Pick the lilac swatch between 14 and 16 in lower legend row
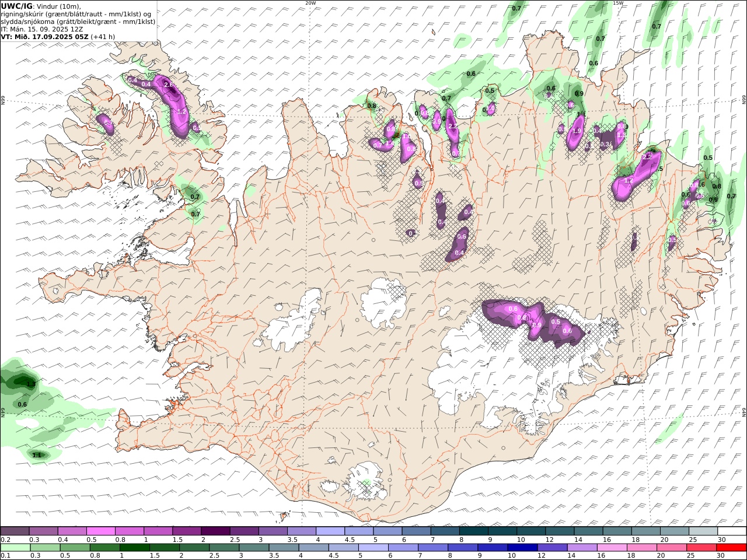Screen dimensions: 747x560 [x=581, y=548]
